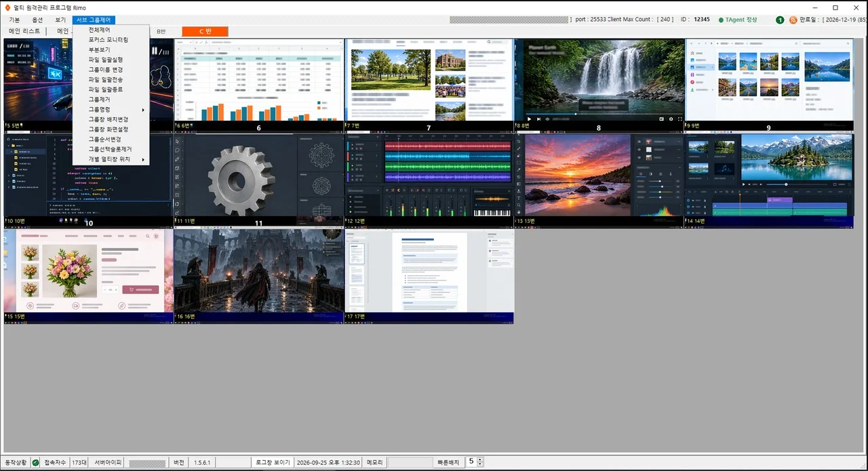Expand the 그룹명령 submenu

coord(111,110)
